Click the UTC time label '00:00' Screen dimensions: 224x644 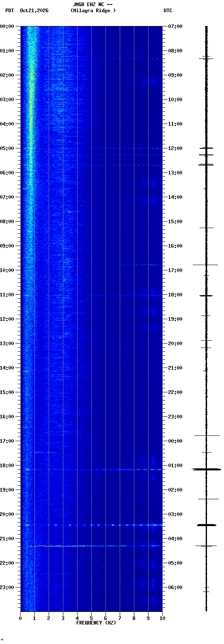click(x=175, y=441)
